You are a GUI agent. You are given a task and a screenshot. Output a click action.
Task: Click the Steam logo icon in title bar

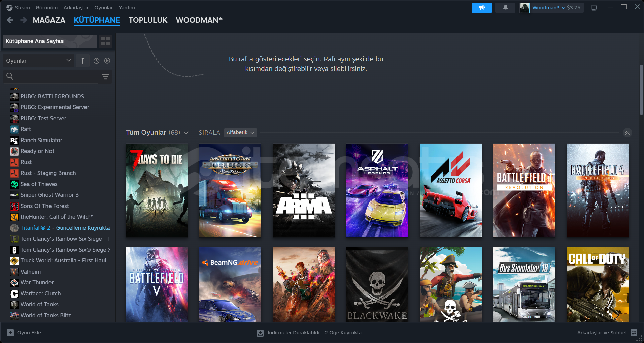tap(9, 7)
